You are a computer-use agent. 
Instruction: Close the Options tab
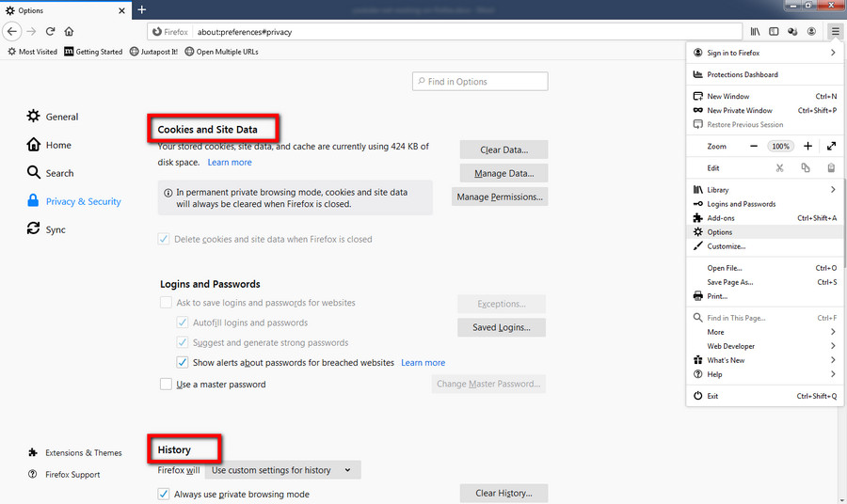(x=121, y=10)
